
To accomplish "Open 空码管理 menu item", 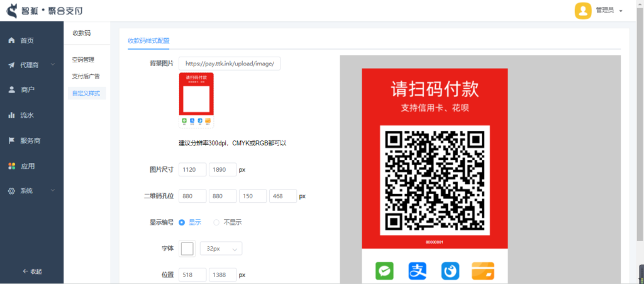I will pyautogui.click(x=83, y=60).
